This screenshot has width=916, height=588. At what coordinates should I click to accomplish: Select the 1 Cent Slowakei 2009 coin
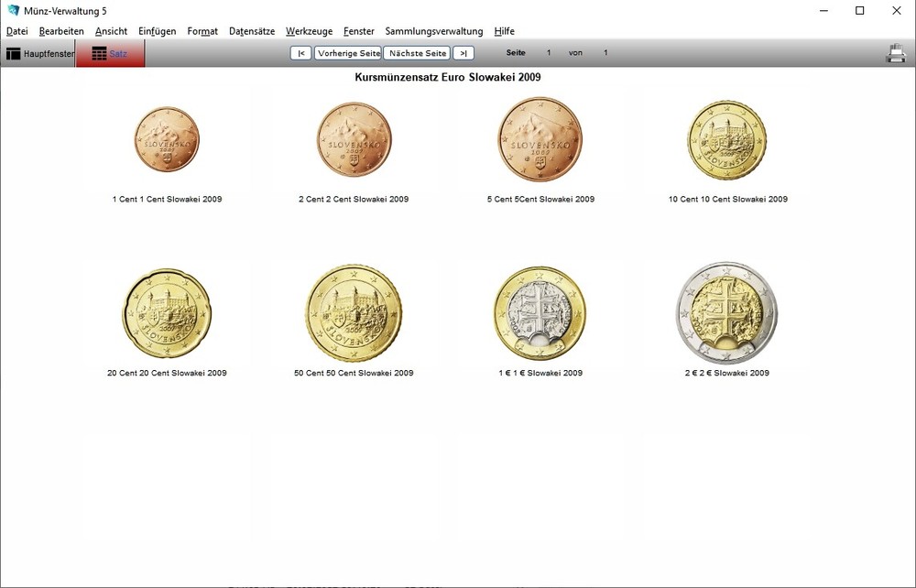coord(166,139)
